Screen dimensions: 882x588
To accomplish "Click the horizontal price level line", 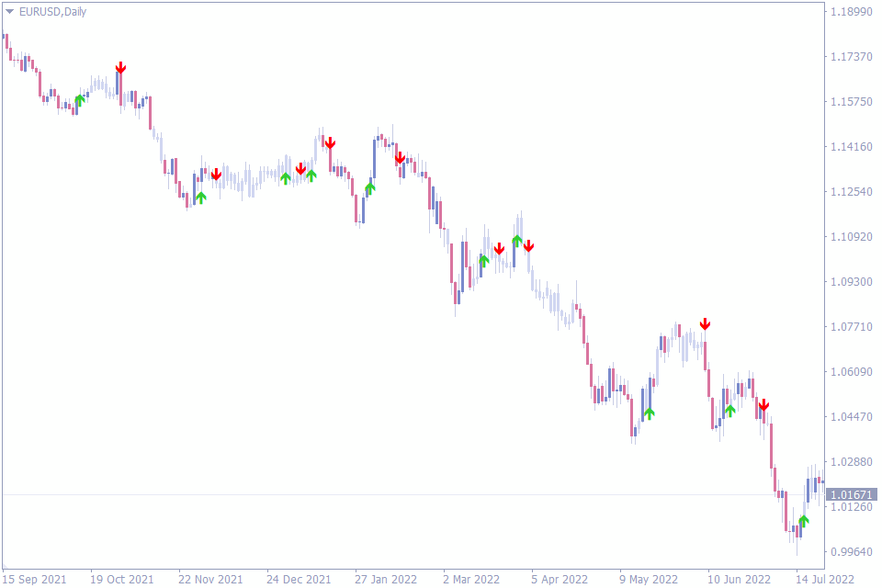I will coord(367,493).
